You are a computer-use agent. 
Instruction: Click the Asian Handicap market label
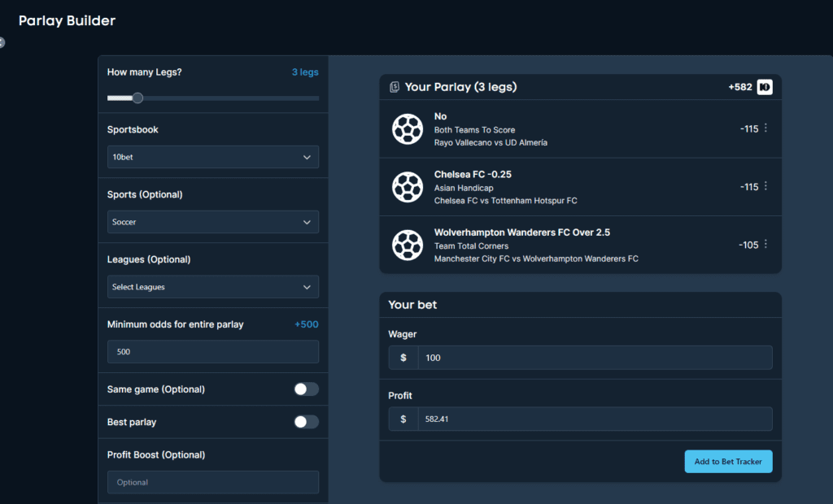click(x=464, y=188)
